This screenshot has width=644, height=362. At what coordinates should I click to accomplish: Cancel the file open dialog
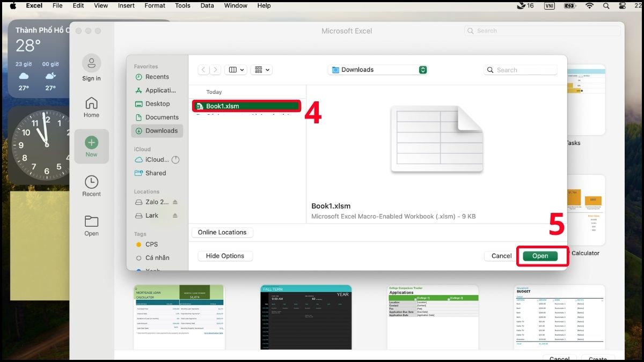[501, 256]
